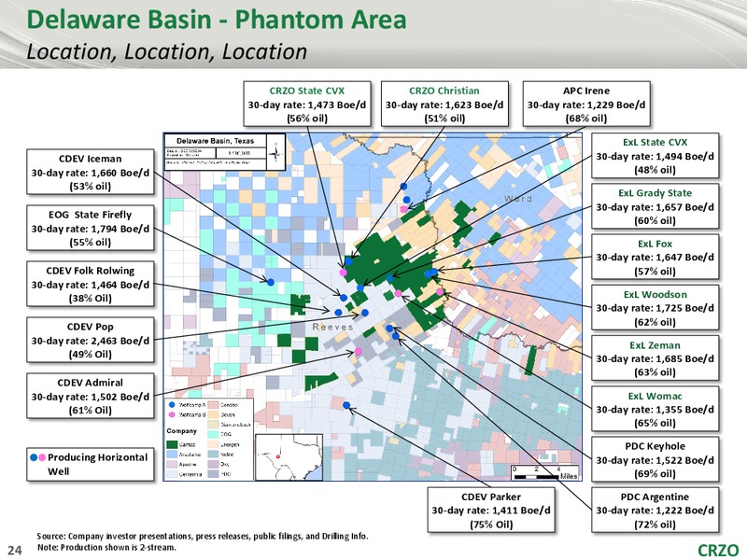Viewport: 747px width, 560px height.
Task: Click the dark green Carrizo legend swatch
Action: click(x=172, y=444)
